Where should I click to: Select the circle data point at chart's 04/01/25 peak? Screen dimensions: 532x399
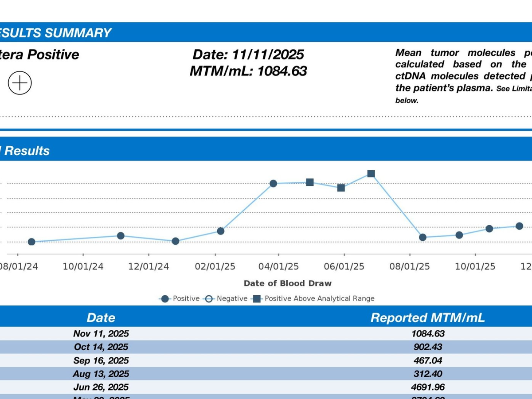(274, 184)
